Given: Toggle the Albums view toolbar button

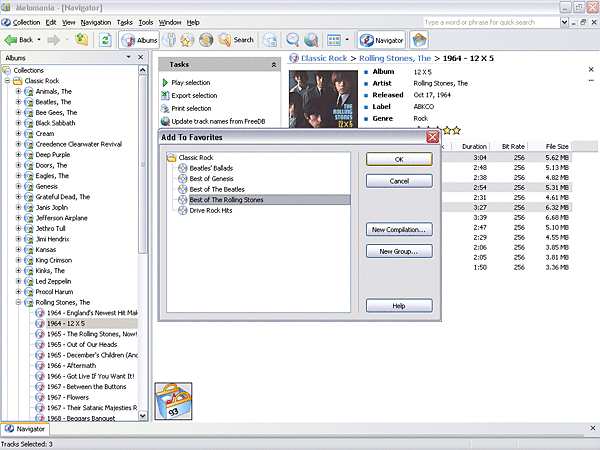Looking at the screenshot, I should [x=140, y=40].
